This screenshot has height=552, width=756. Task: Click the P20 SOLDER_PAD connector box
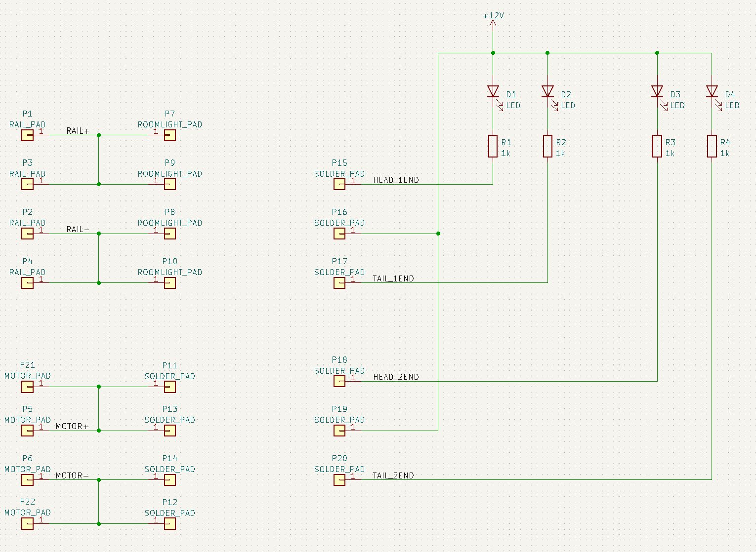339,479
